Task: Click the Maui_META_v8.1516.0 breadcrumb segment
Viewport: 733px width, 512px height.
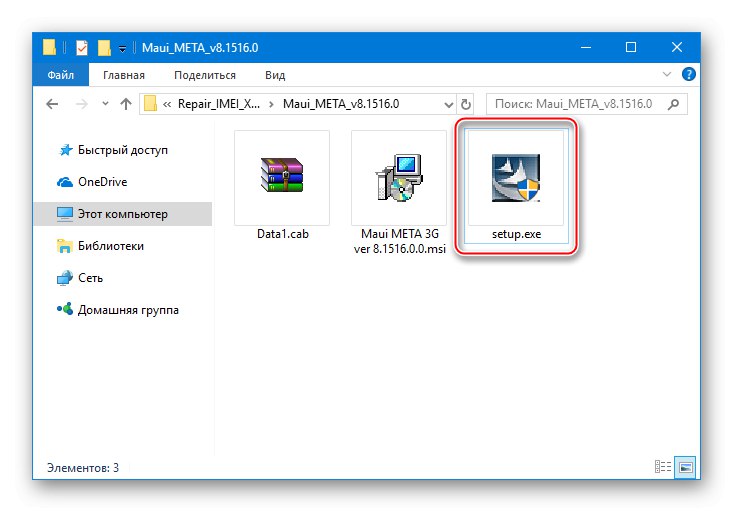Action: tap(341, 104)
